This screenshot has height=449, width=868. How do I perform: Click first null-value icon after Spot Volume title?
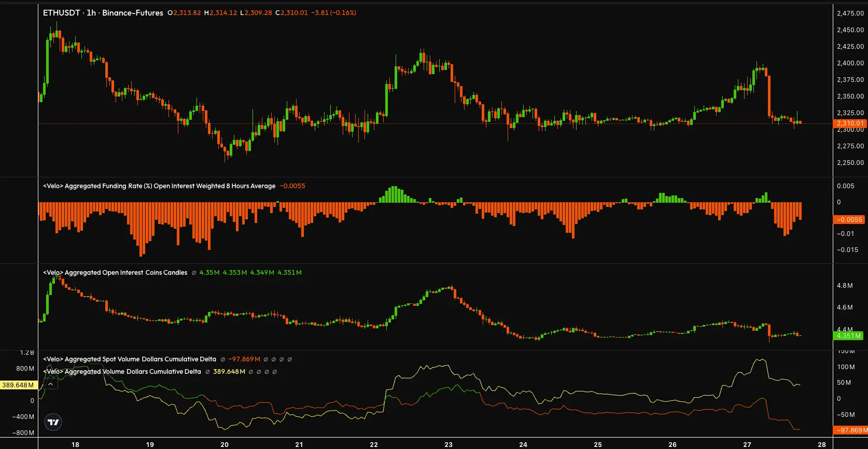pyautogui.click(x=223, y=359)
